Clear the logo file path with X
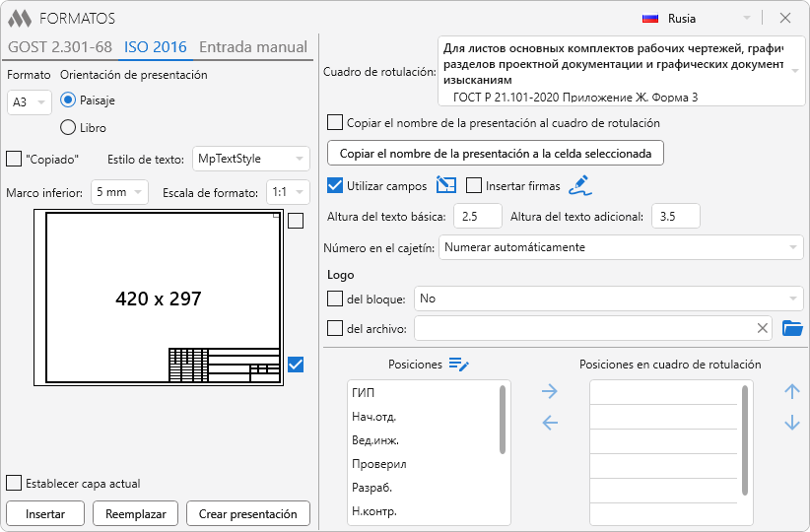This screenshot has width=810, height=532. [x=762, y=328]
